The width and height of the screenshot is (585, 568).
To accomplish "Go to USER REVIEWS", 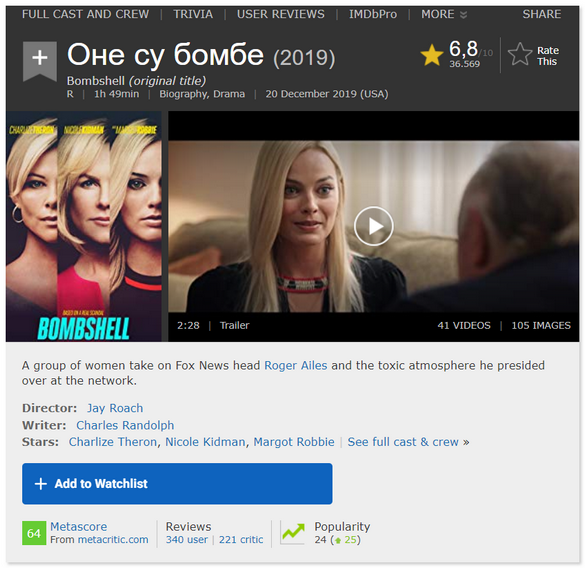I will pos(281,14).
